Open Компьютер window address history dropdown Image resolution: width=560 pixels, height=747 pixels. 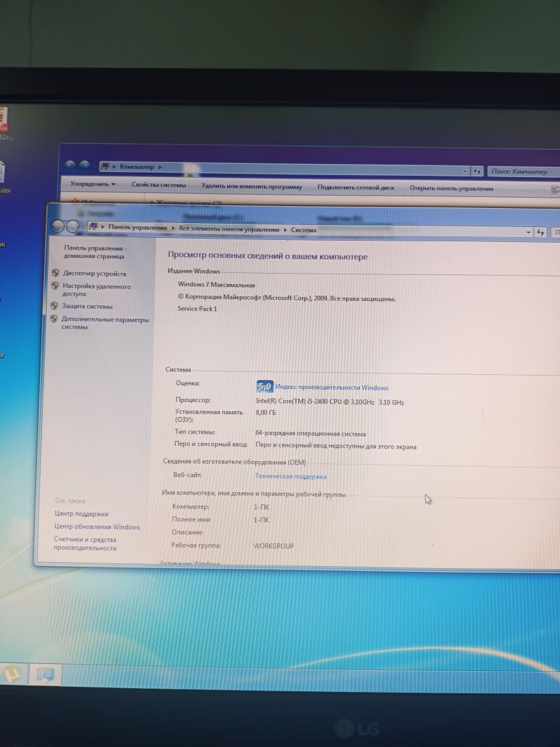[x=465, y=171]
